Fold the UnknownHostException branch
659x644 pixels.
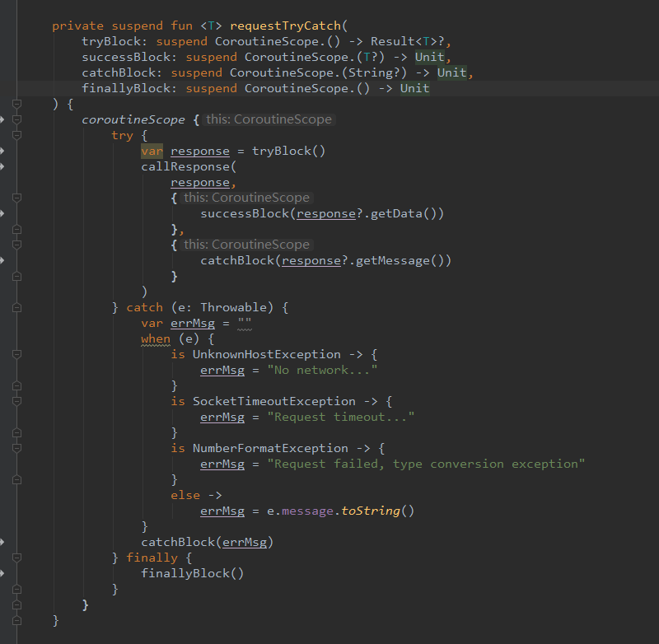click(x=16, y=355)
